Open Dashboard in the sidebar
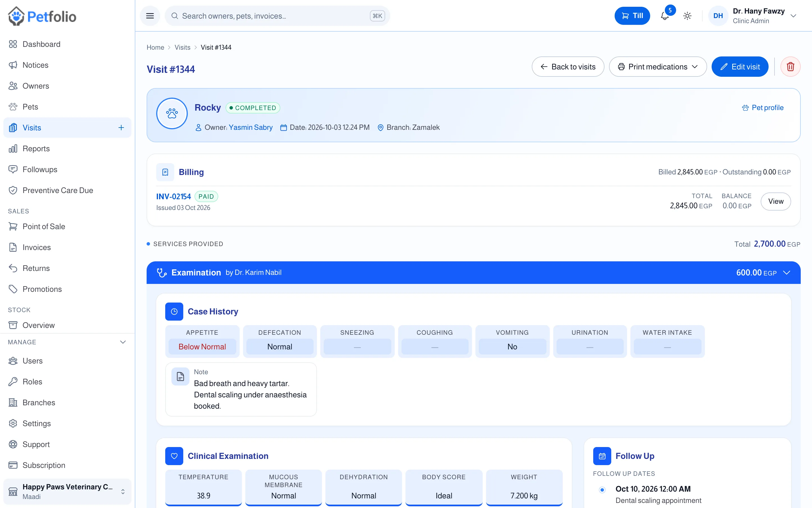Viewport: 812px width, 508px height. pyautogui.click(x=67, y=44)
